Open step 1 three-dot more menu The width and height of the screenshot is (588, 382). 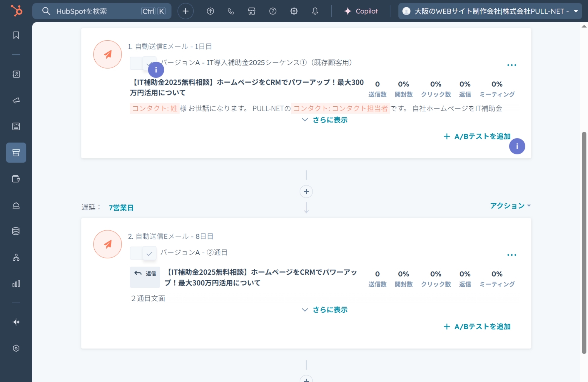[512, 65]
